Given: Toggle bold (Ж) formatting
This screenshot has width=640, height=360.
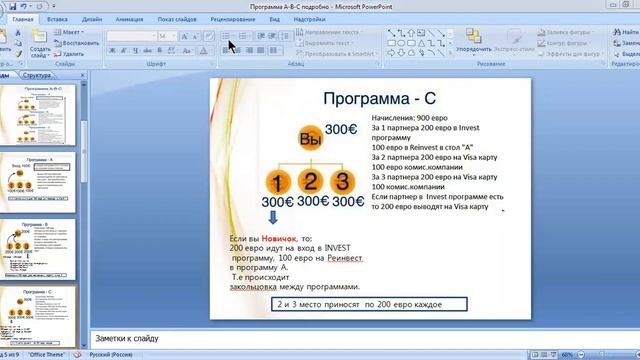Looking at the screenshot, I should coord(112,51).
